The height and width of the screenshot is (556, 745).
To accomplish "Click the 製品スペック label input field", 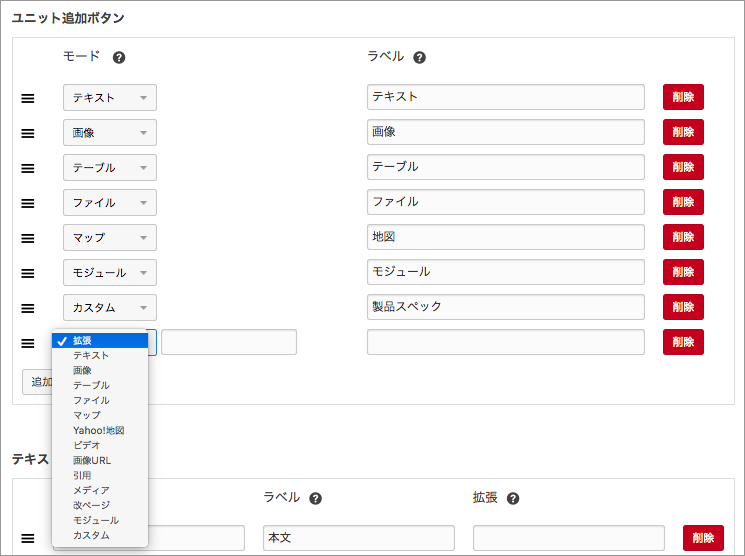I will pos(505,307).
